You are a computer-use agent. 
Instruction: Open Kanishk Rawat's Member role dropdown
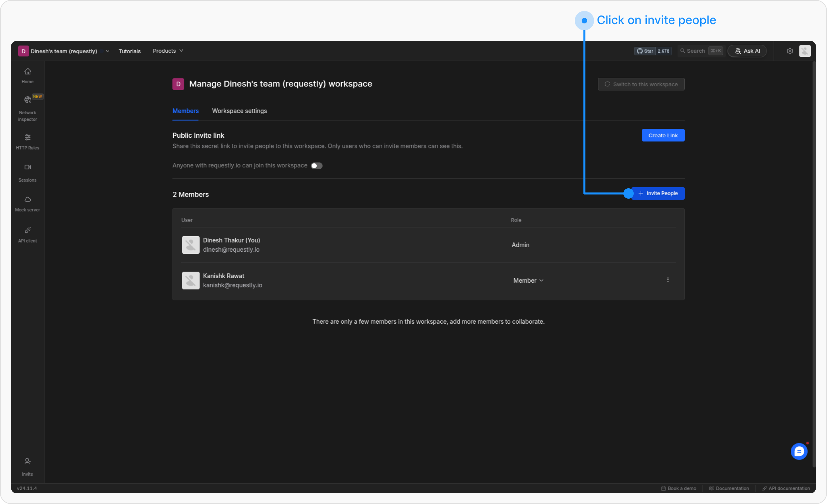pos(528,281)
